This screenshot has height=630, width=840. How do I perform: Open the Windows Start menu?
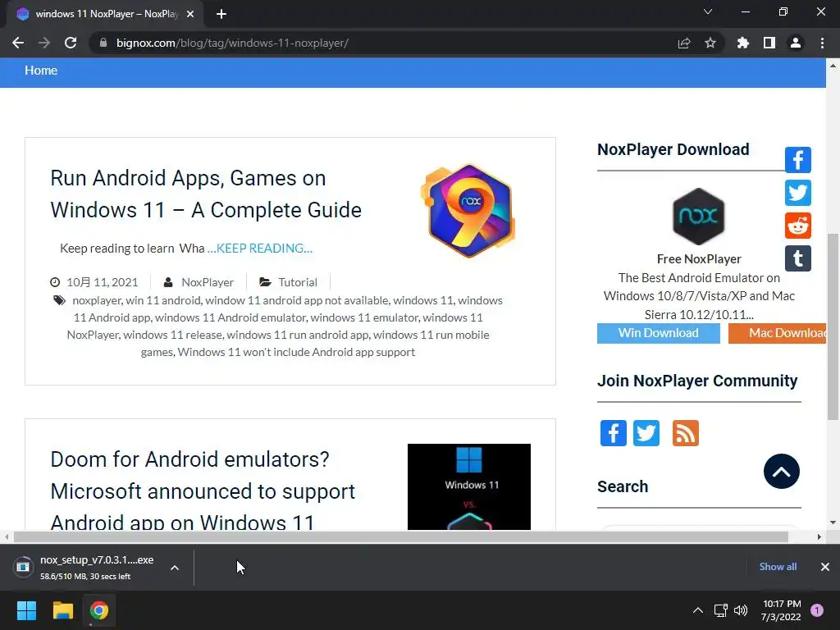pyautogui.click(x=26, y=610)
